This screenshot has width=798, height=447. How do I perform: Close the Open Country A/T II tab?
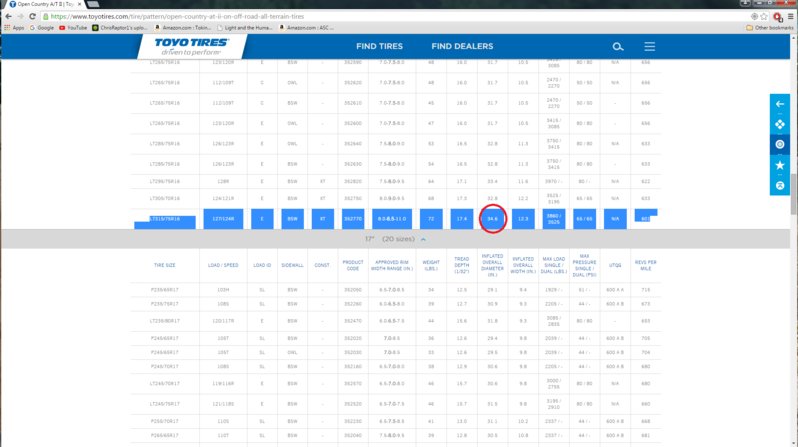79,4
